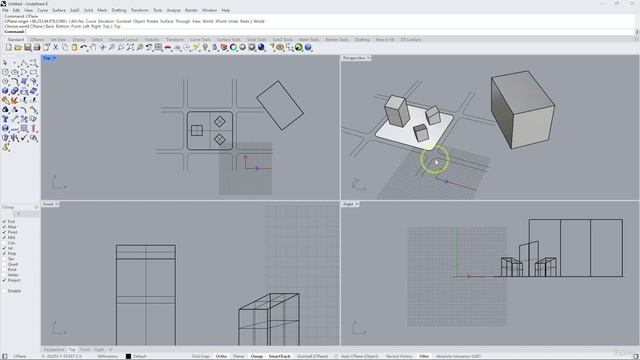Toggle Ortho mode in status bar

(221, 356)
